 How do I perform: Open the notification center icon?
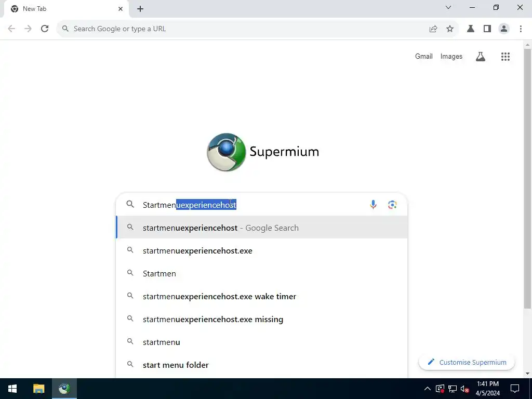pos(515,389)
